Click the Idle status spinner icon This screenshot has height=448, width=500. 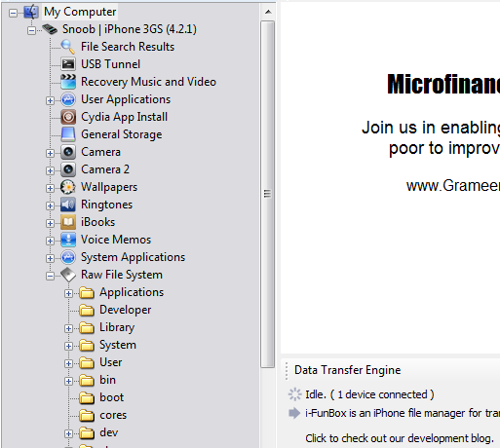294,394
